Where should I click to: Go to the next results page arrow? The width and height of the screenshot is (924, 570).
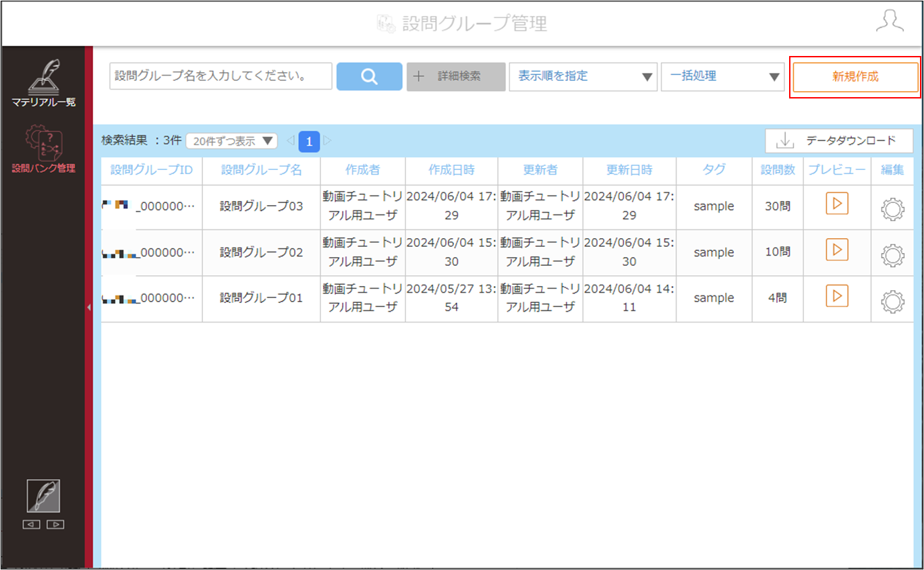[327, 141]
